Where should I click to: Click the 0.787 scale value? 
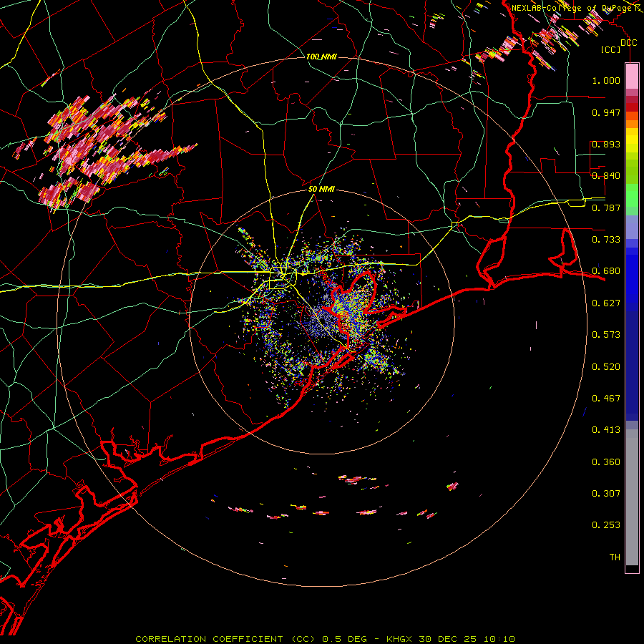[x=606, y=208]
